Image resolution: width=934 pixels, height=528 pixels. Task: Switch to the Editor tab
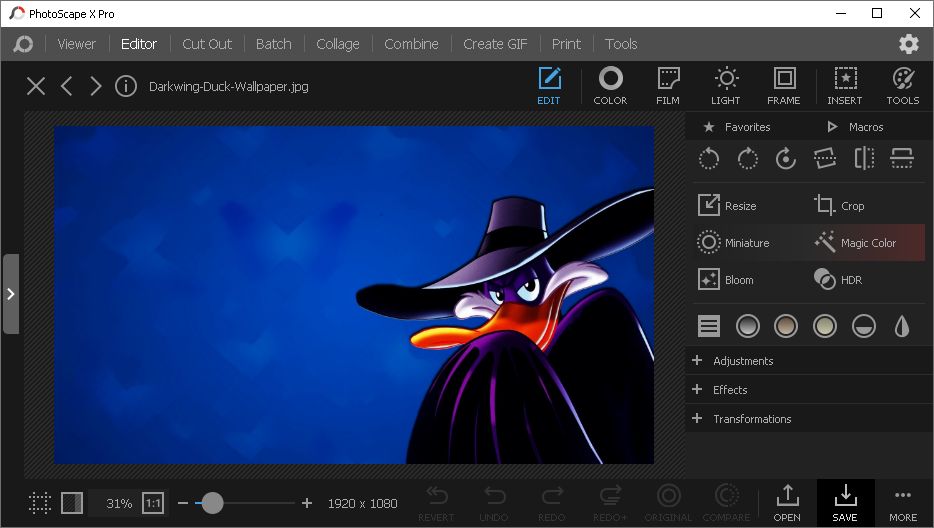coord(139,44)
